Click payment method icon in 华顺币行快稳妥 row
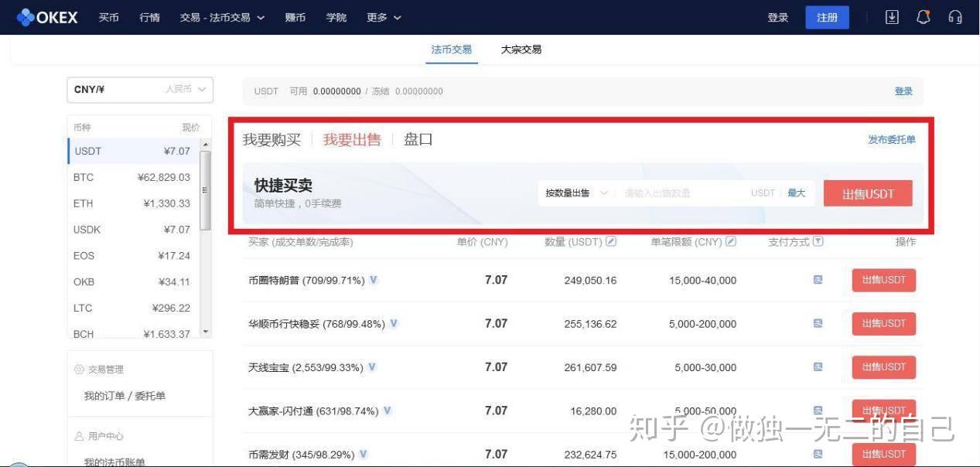 tap(818, 324)
